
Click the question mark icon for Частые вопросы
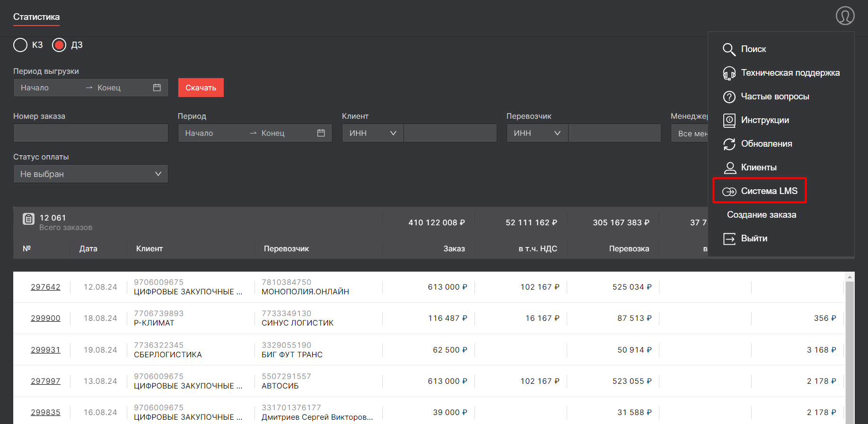(x=729, y=97)
